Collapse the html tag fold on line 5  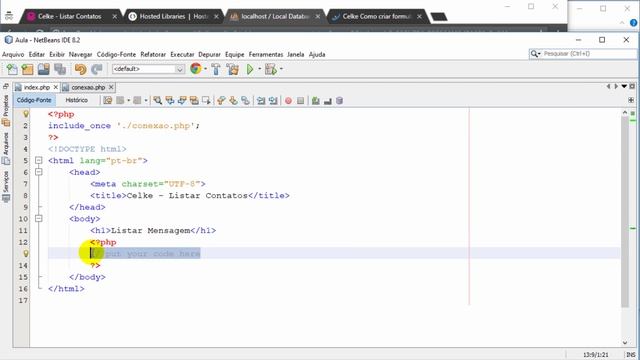click(39, 160)
